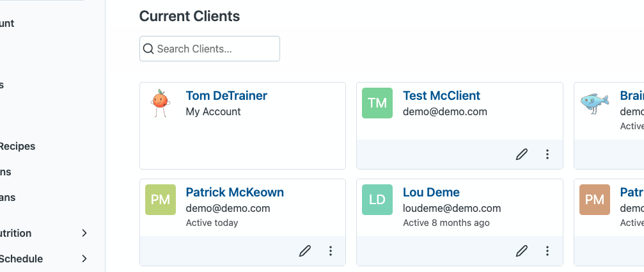Open the three-dot options menu for Lou Deme
This screenshot has height=272, width=644.
pos(547,251)
